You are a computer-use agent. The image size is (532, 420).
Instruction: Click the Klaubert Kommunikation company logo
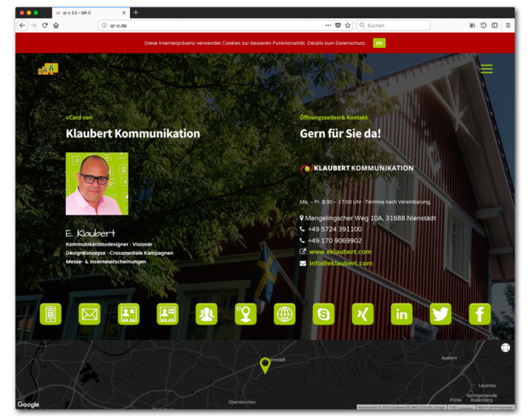pyautogui.click(x=357, y=168)
